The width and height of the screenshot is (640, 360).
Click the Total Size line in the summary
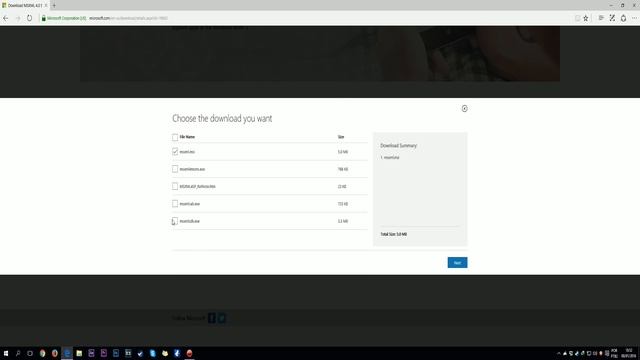click(394, 234)
